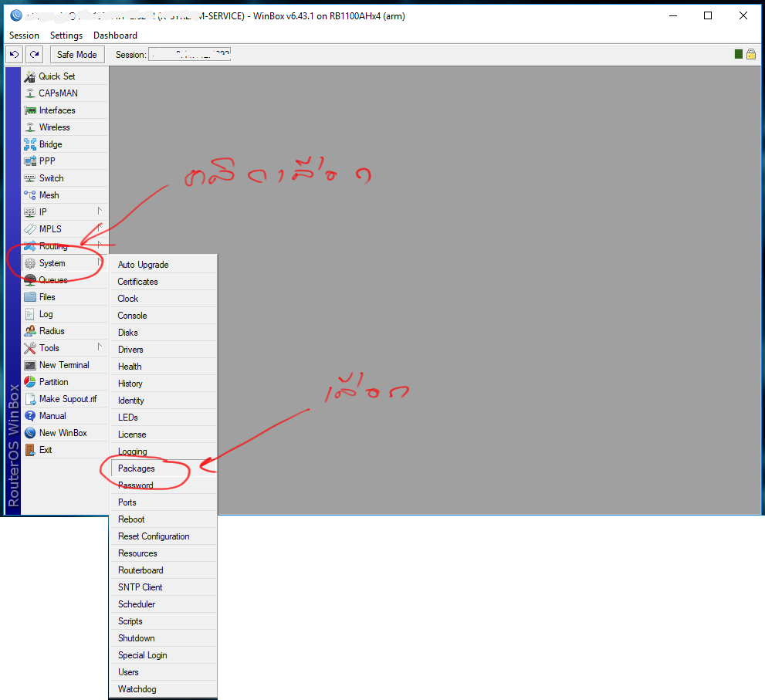Expand the System submenu arrow
Screen dimensions: 765x700
100,262
